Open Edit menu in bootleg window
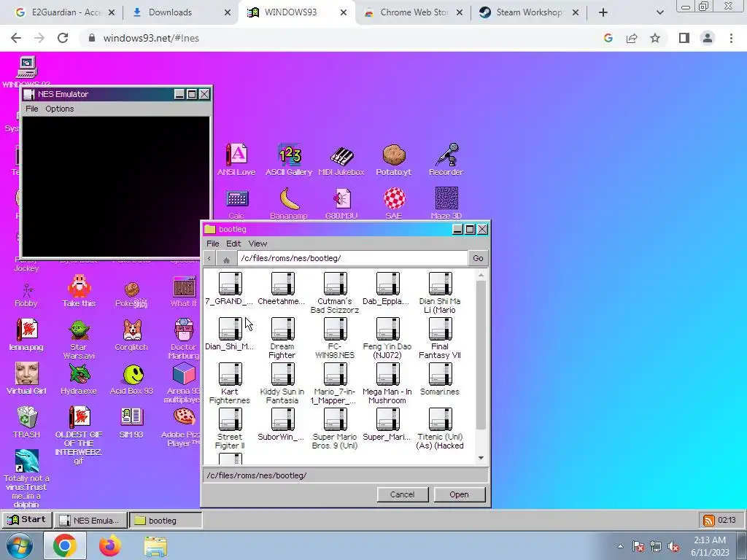The width and height of the screenshot is (747, 560). click(x=233, y=244)
